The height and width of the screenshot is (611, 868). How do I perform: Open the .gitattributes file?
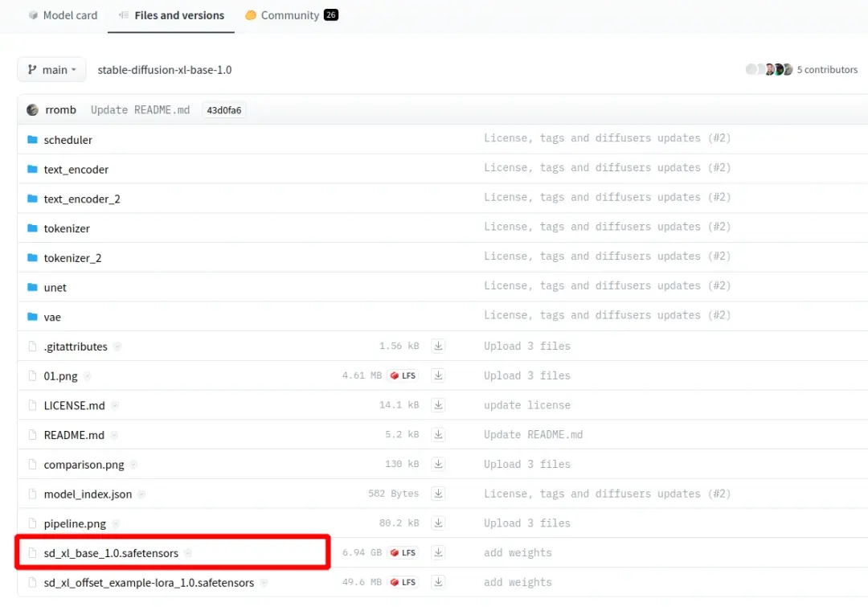76,347
